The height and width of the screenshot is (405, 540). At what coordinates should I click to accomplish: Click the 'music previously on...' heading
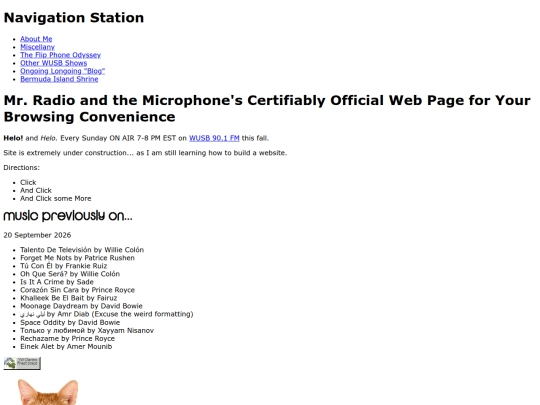click(x=68, y=216)
